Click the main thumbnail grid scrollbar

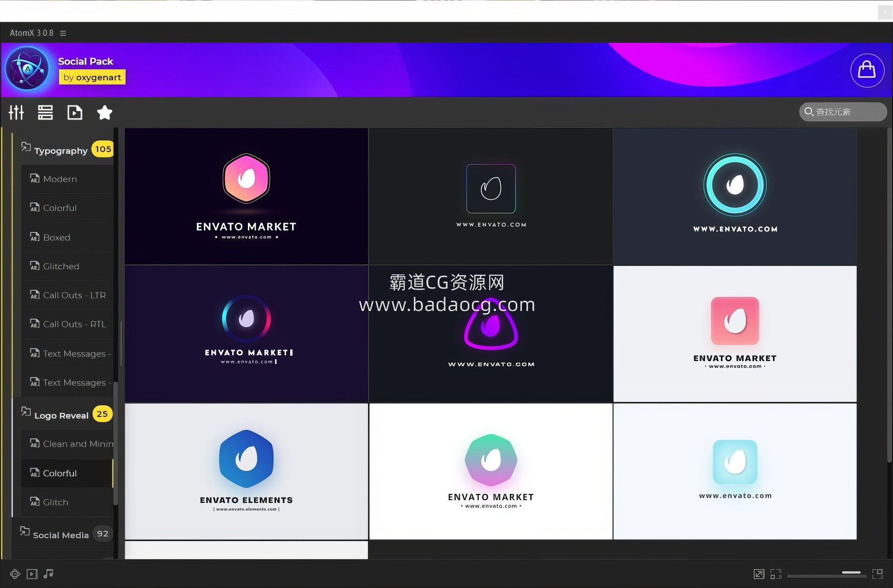tap(889, 295)
